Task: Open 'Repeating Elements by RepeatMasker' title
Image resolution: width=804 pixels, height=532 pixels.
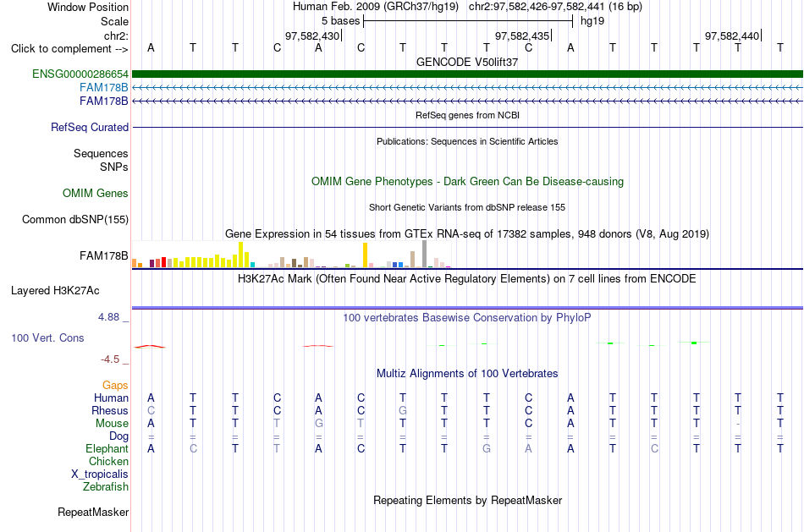Action: tap(467, 500)
